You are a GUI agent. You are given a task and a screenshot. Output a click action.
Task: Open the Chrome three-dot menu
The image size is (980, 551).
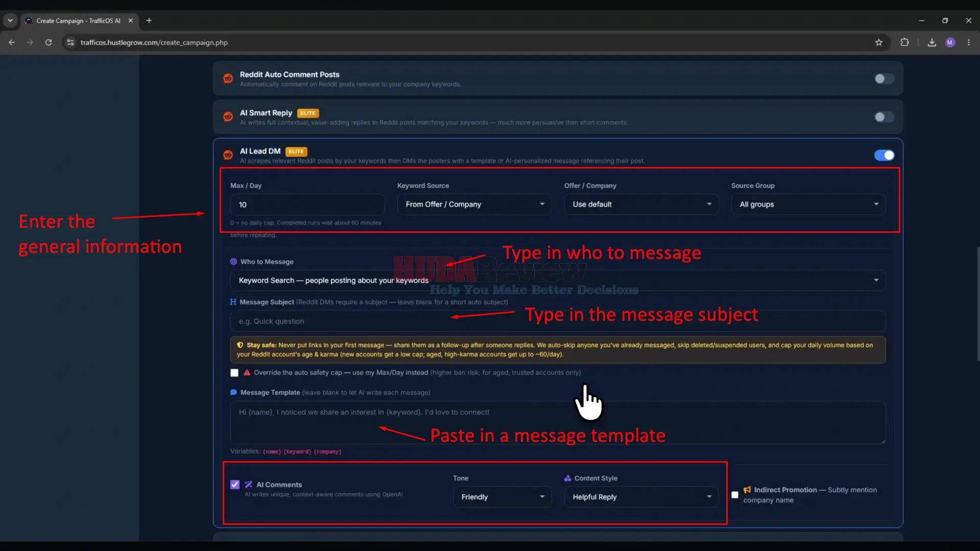point(969,42)
